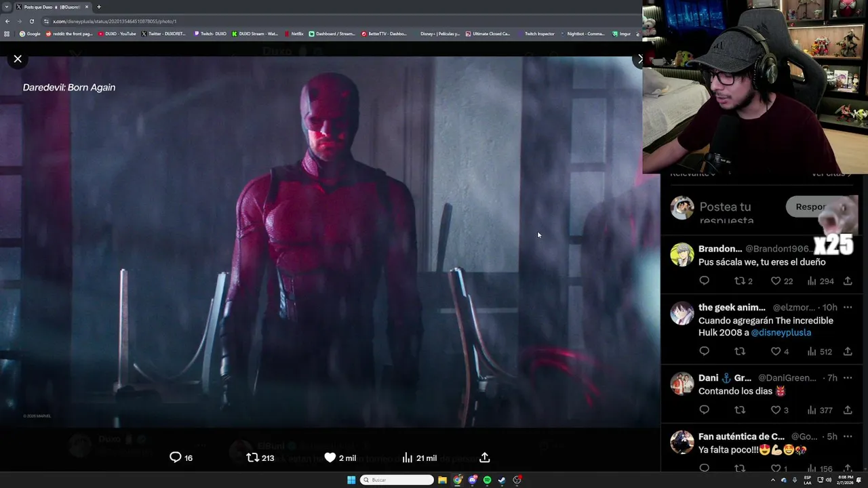Open replies via comment icon showing 16

[181, 457]
